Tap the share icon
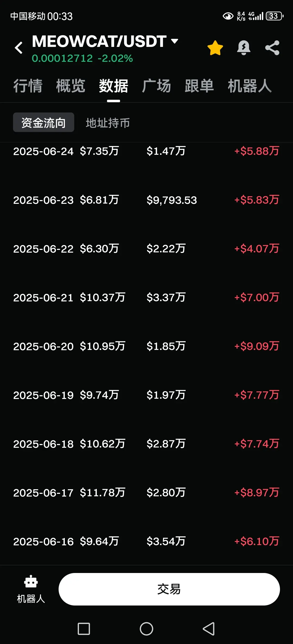 coord(272,48)
